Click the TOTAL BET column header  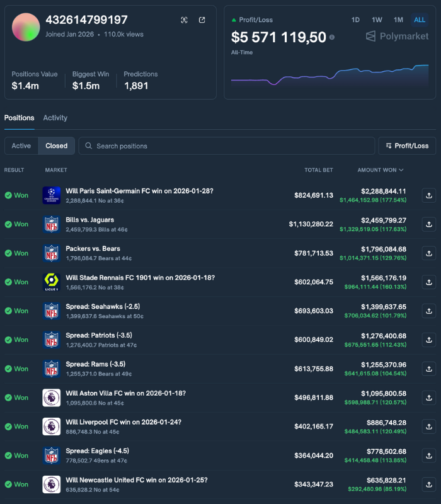(x=319, y=170)
